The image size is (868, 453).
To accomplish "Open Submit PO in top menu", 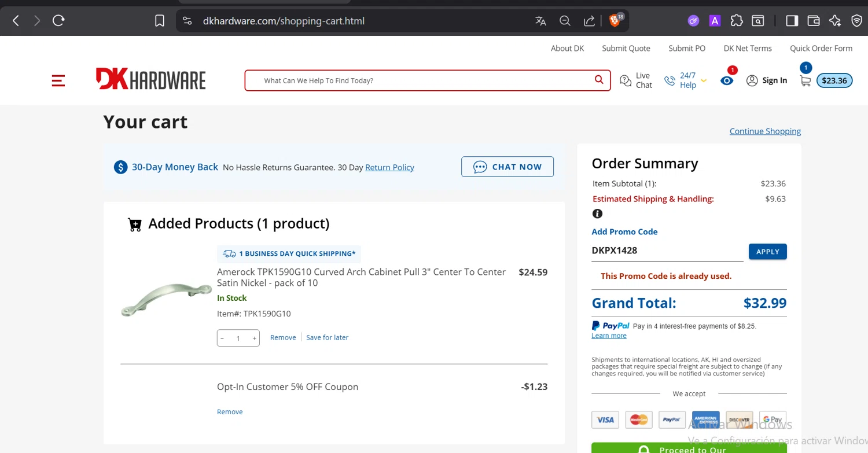I will [687, 48].
